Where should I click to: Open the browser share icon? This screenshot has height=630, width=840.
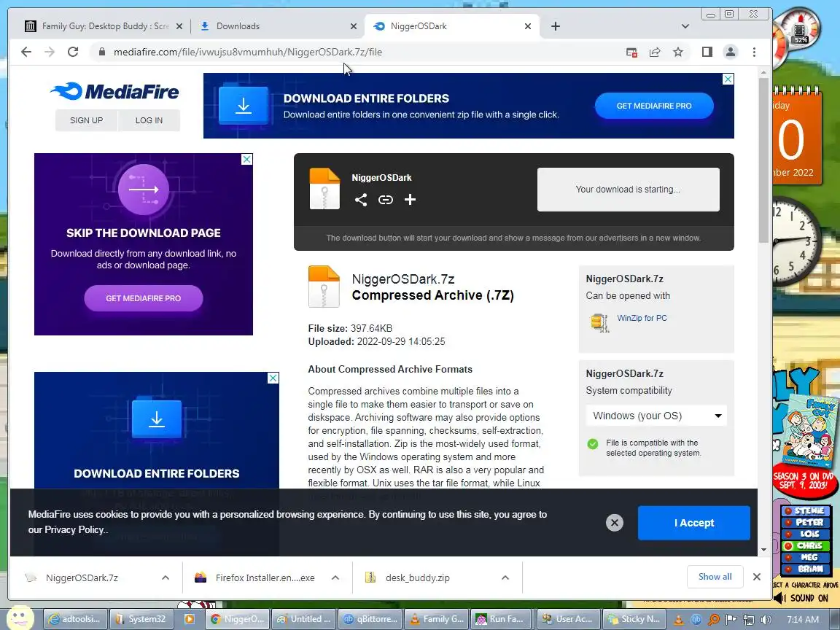655,52
